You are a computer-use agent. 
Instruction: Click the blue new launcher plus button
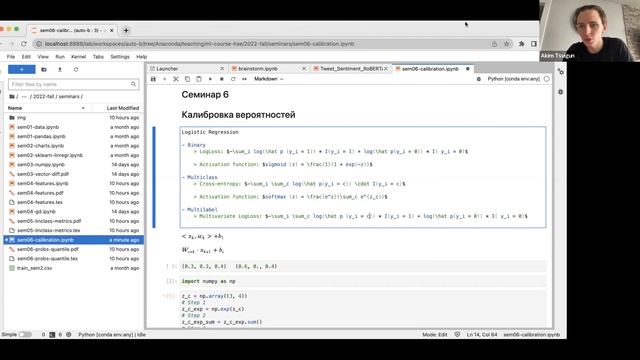(x=22, y=70)
